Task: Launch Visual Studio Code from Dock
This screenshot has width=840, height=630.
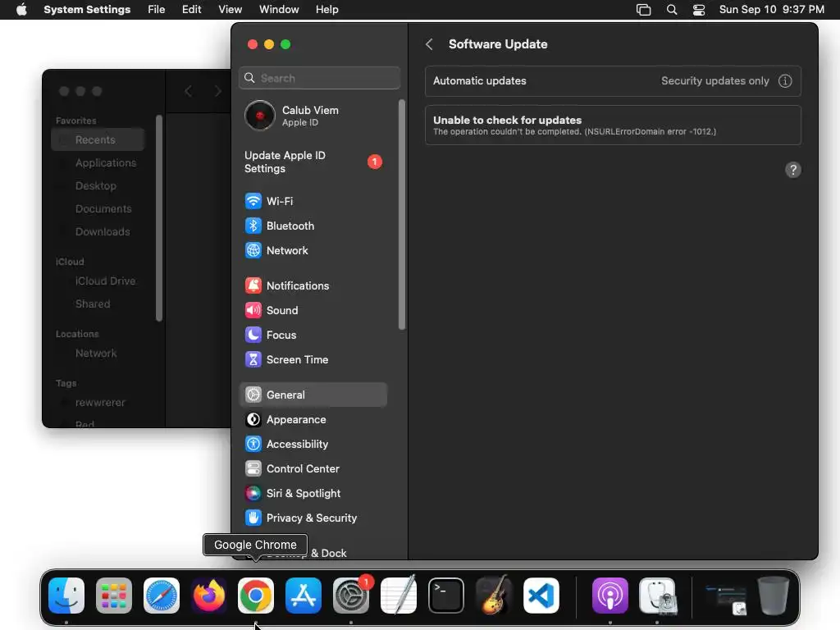Action: point(541,596)
